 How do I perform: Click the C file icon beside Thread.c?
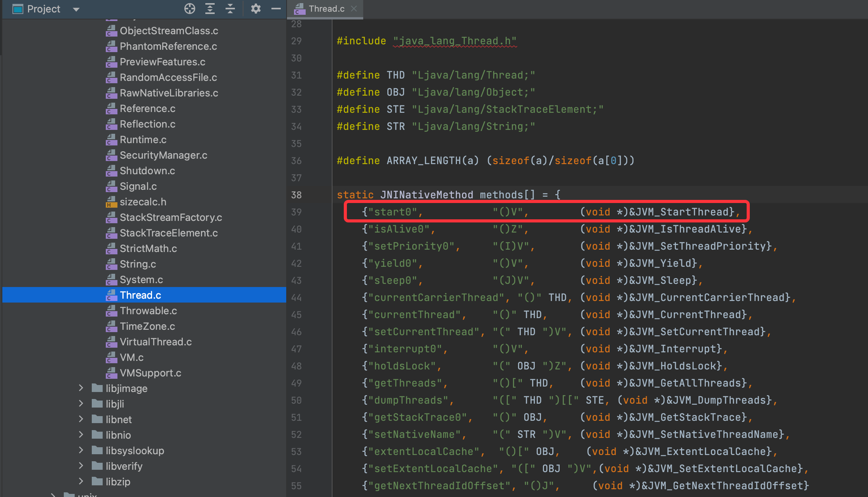[111, 295]
